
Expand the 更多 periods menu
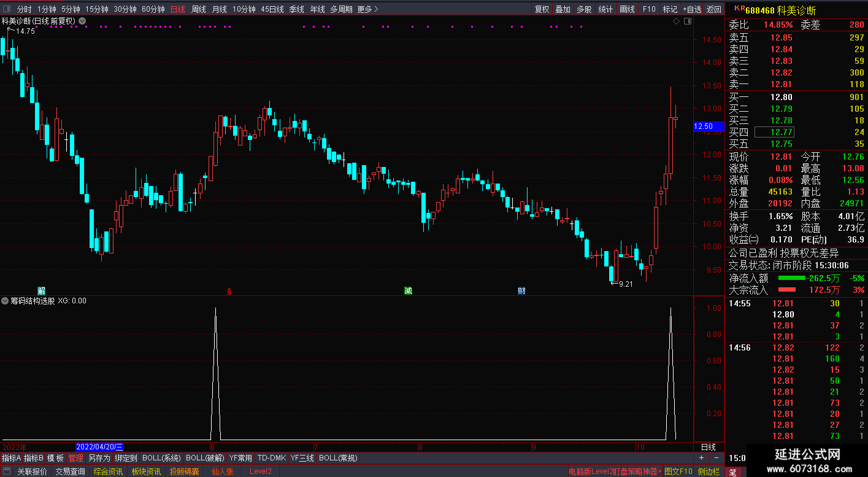pos(367,9)
